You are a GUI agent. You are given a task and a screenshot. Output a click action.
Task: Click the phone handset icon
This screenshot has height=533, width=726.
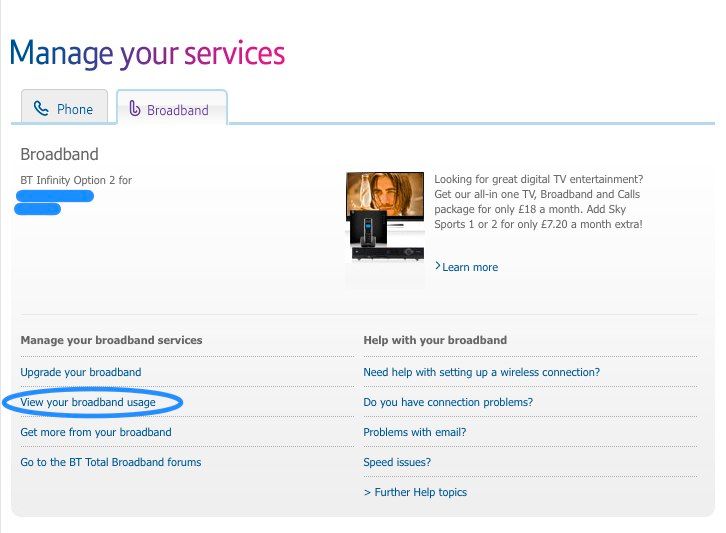coord(41,109)
